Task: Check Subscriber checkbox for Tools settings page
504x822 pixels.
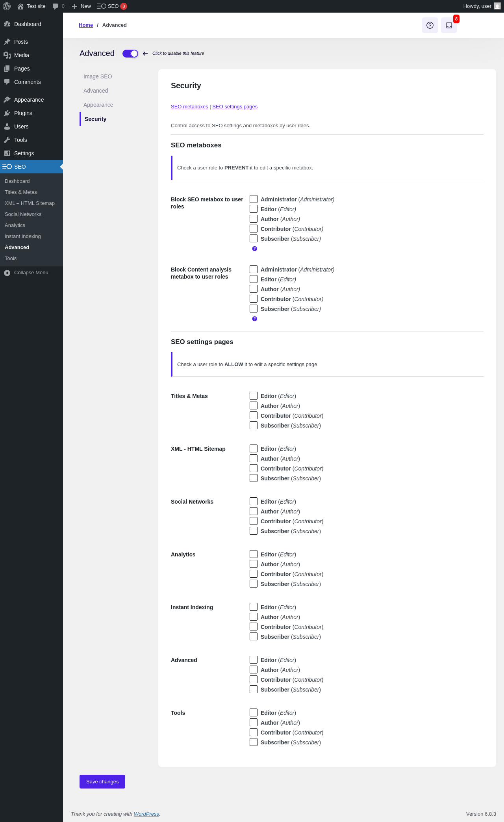Action: (x=254, y=742)
